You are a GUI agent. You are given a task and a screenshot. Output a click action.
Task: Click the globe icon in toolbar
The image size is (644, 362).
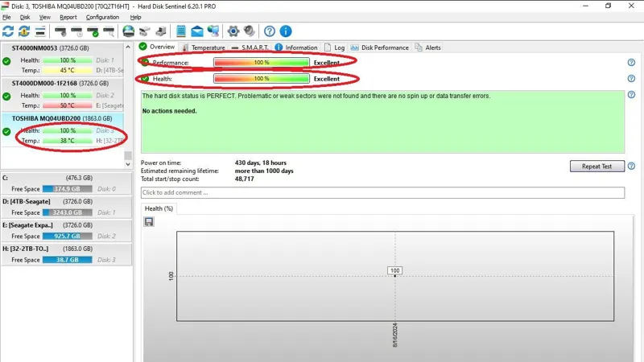129,31
